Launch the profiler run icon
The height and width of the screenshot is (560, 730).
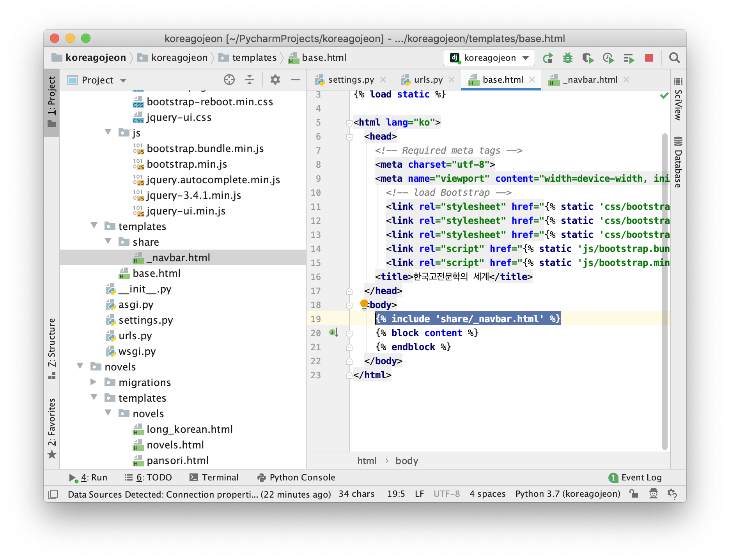[x=608, y=58]
